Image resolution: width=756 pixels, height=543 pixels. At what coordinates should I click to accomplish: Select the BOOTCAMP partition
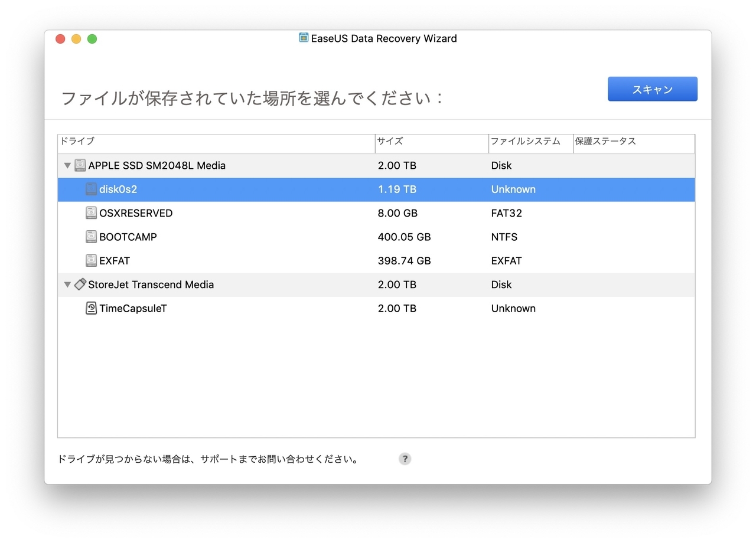point(376,237)
